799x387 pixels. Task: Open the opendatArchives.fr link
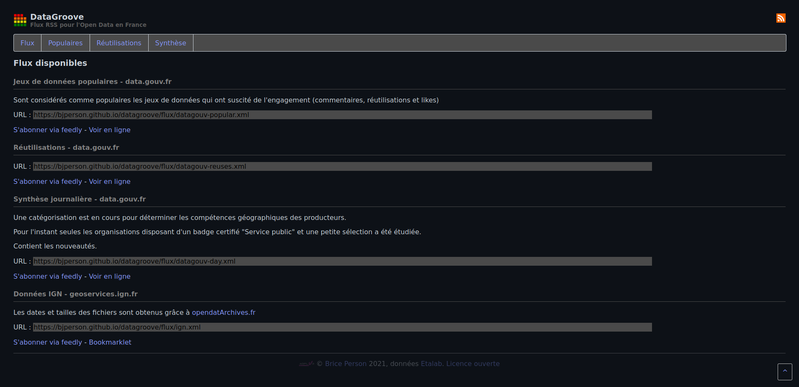pos(224,313)
